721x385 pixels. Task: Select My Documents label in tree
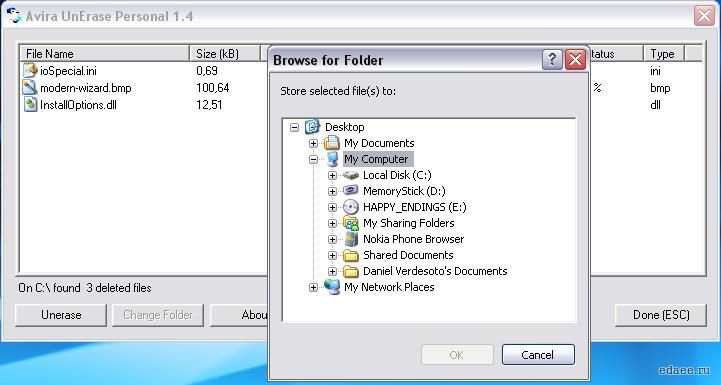click(x=379, y=143)
